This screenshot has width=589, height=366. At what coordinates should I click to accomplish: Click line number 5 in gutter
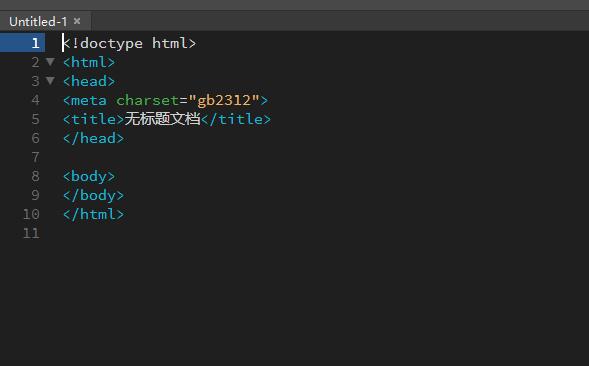(x=35, y=119)
